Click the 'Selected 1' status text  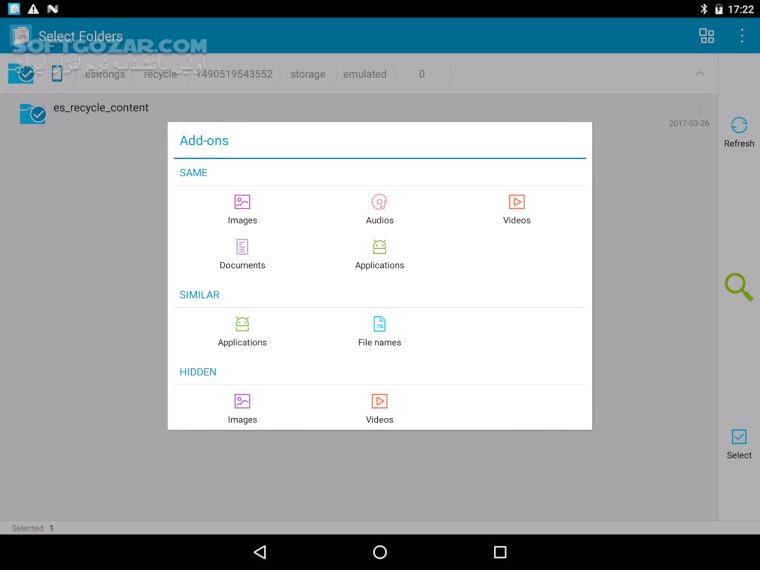click(32, 528)
